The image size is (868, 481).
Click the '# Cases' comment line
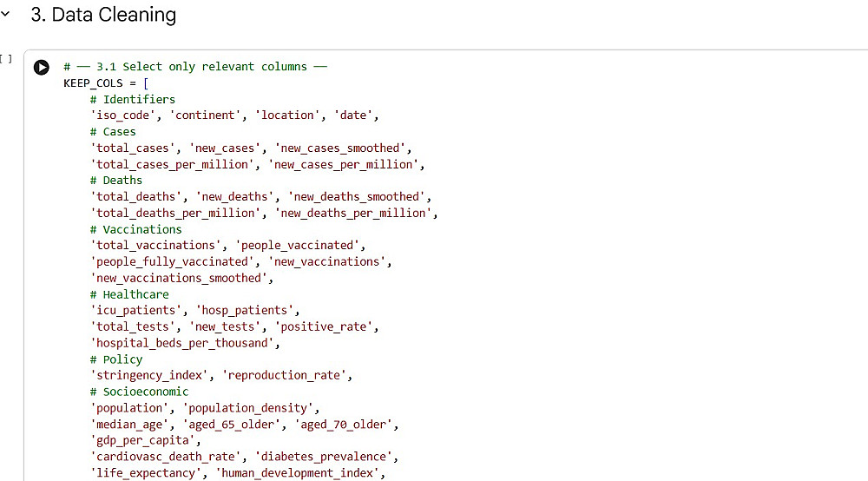[113, 132]
